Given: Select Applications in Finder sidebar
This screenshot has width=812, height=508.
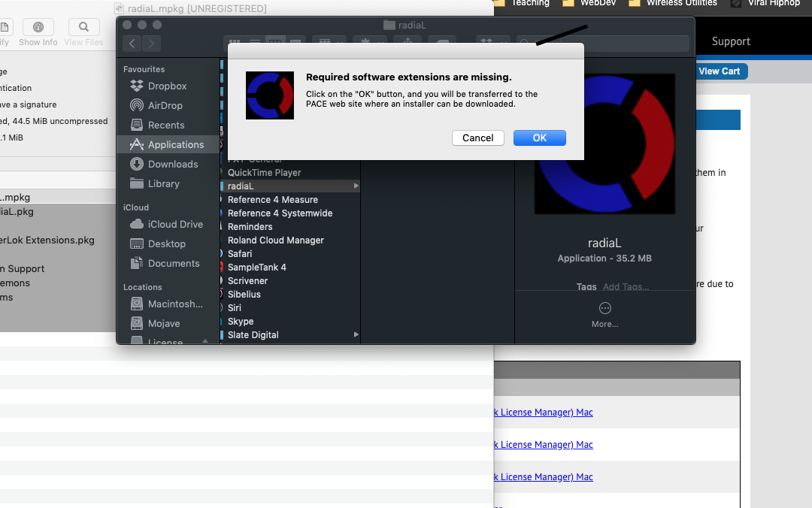Looking at the screenshot, I should point(168,144).
